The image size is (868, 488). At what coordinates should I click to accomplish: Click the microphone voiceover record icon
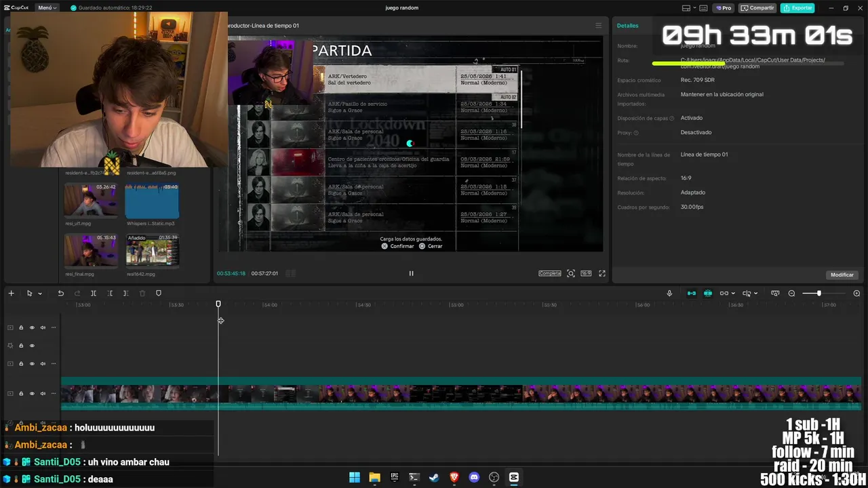[669, 293]
